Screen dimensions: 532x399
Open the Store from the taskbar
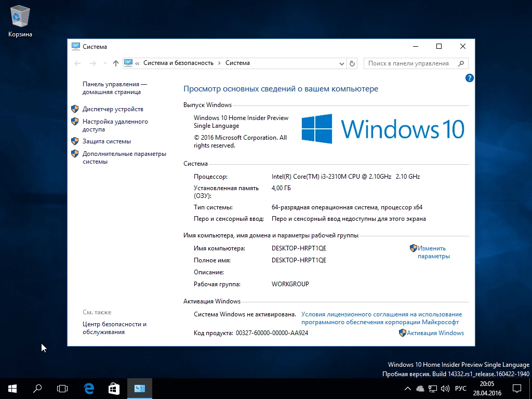[114, 389]
